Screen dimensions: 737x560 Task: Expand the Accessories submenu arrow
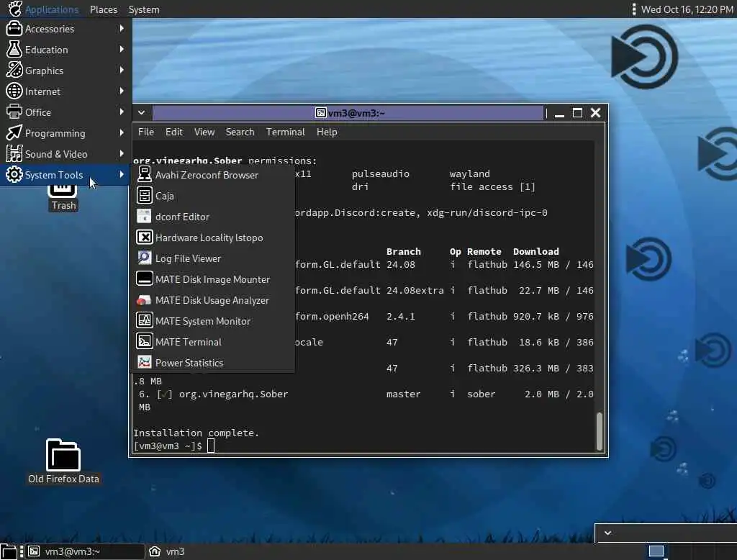(122, 29)
